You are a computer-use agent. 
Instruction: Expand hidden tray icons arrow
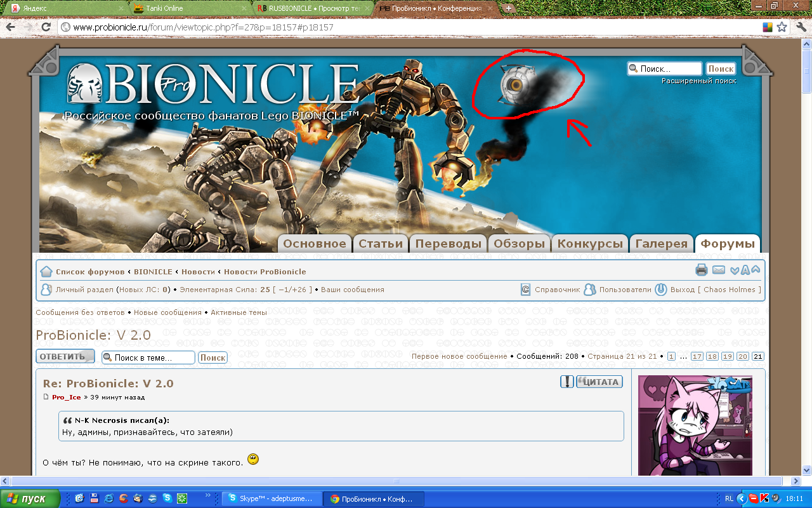pyautogui.click(x=741, y=498)
